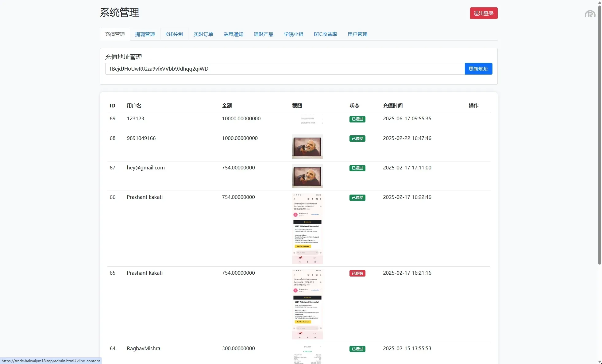This screenshot has width=602, height=364.
Task: View the BTC收益率 tab
Action: [325, 34]
